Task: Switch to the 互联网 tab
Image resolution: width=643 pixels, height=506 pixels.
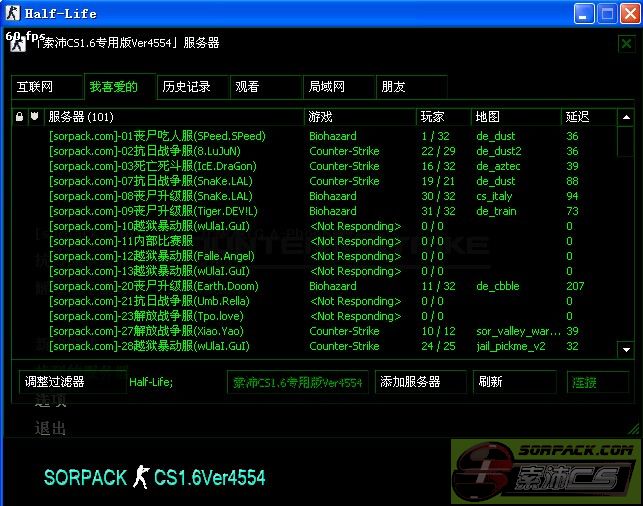Action: coord(34,87)
